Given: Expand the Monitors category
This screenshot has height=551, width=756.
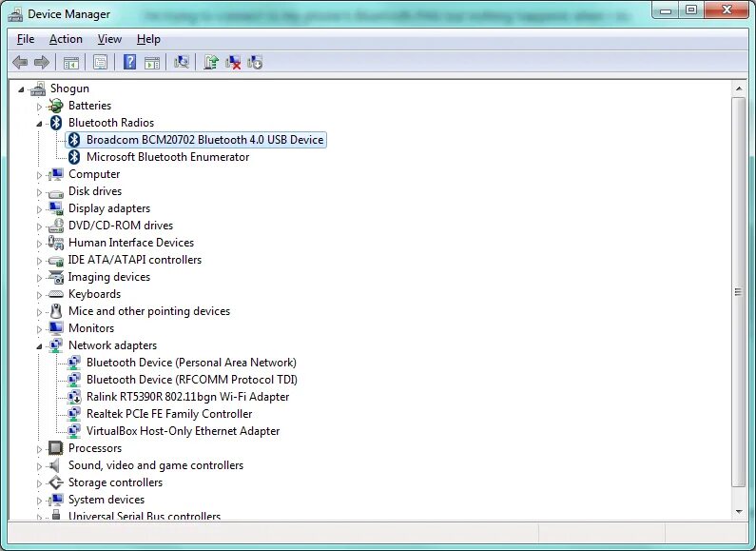Looking at the screenshot, I should (x=39, y=329).
